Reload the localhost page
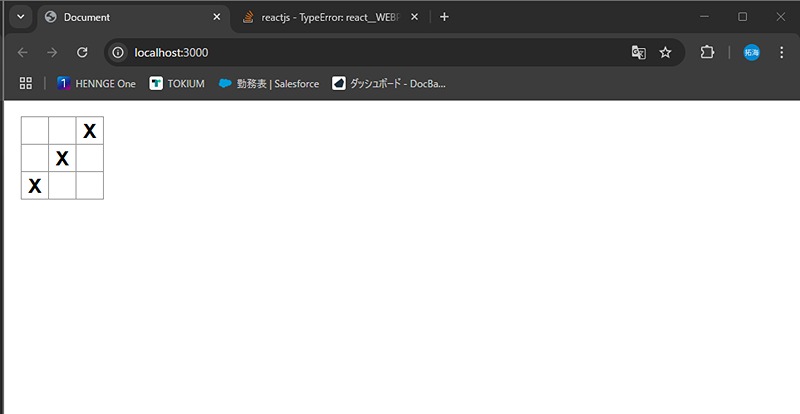The width and height of the screenshot is (800, 414). click(82, 53)
